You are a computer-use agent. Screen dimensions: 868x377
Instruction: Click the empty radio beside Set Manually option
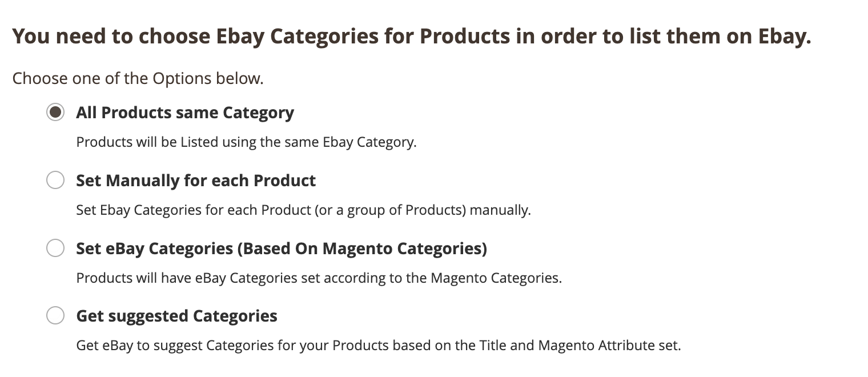[x=55, y=180]
